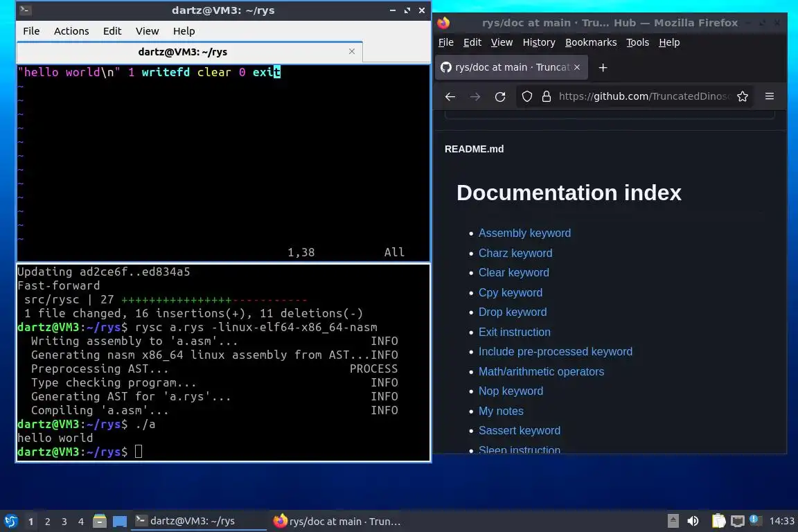Open Firefox Help menu
The image size is (798, 532).
point(668,42)
